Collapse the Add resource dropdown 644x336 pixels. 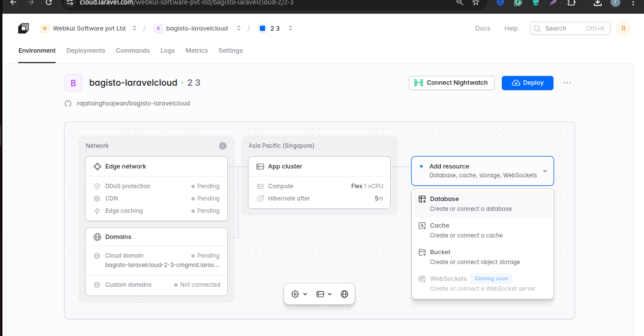click(x=483, y=171)
